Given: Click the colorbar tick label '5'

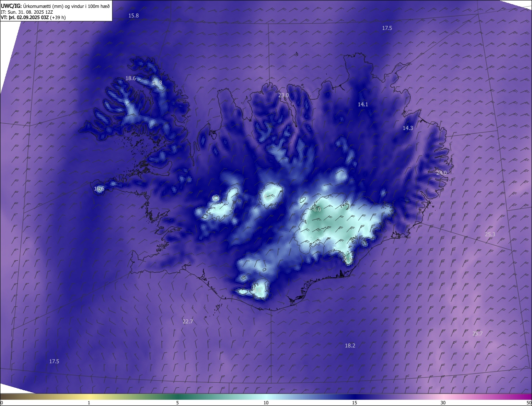Looking at the screenshot, I should [177, 403].
